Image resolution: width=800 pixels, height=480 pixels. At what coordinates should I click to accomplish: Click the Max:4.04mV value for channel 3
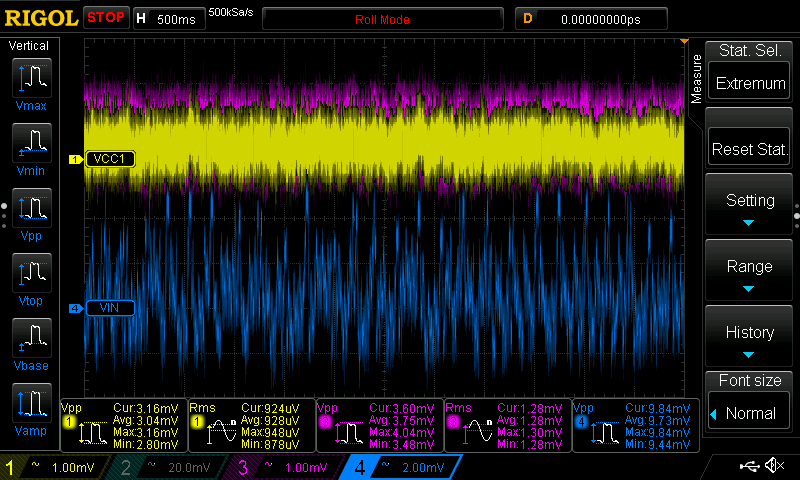tap(402, 433)
